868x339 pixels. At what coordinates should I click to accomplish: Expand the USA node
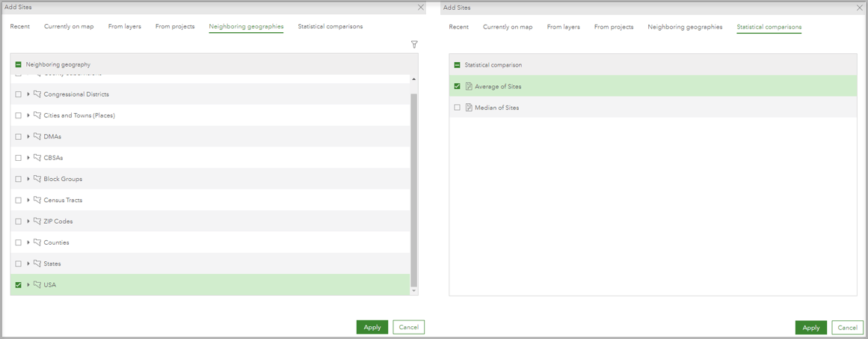[28, 284]
